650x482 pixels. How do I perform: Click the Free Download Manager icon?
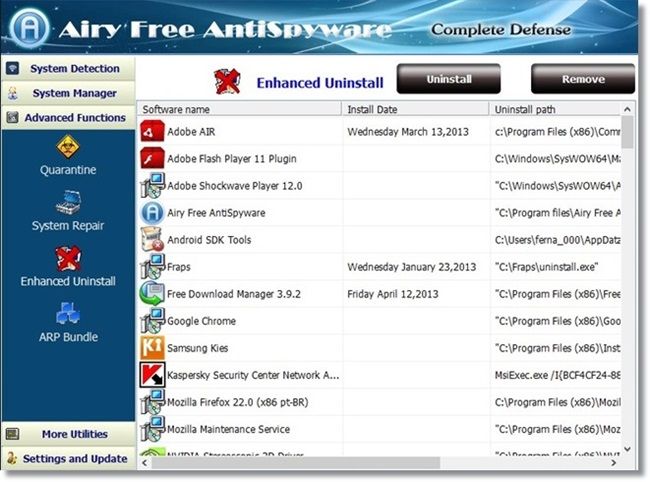coord(152,294)
